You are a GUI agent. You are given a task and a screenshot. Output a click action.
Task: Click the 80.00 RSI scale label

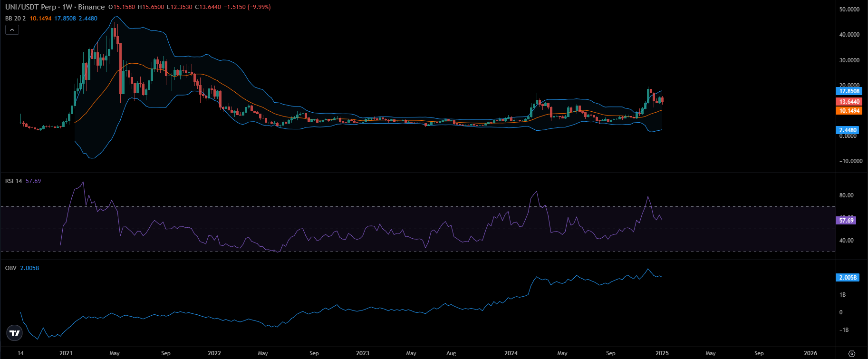click(847, 195)
